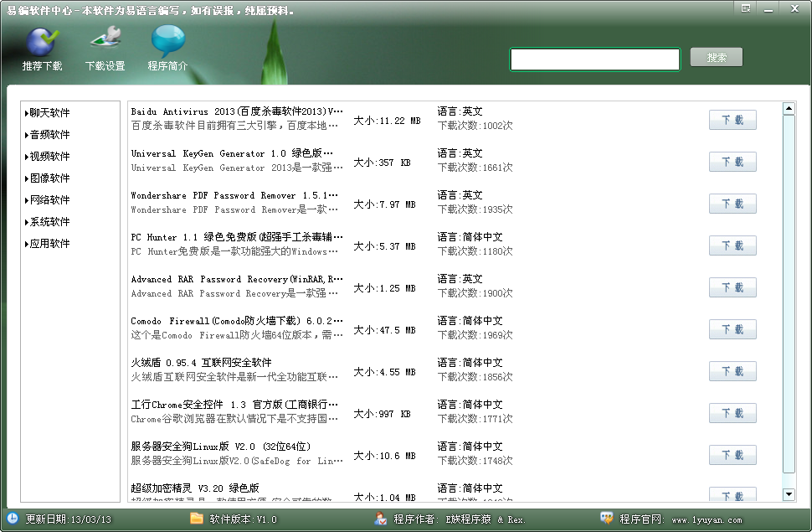Click 下载 for Universal KeyGen Generator 1.0
Screen dimensions: 812x532
[x=732, y=163]
